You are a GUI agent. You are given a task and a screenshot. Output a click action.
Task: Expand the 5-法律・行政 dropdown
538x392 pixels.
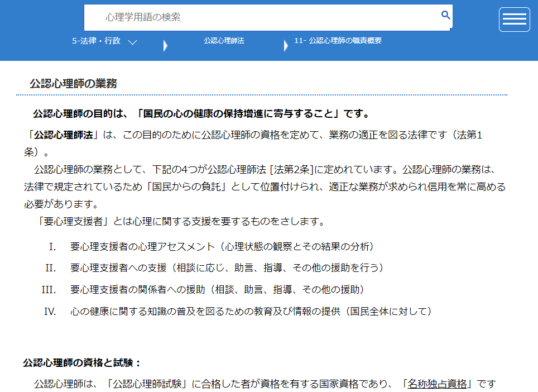pos(104,41)
